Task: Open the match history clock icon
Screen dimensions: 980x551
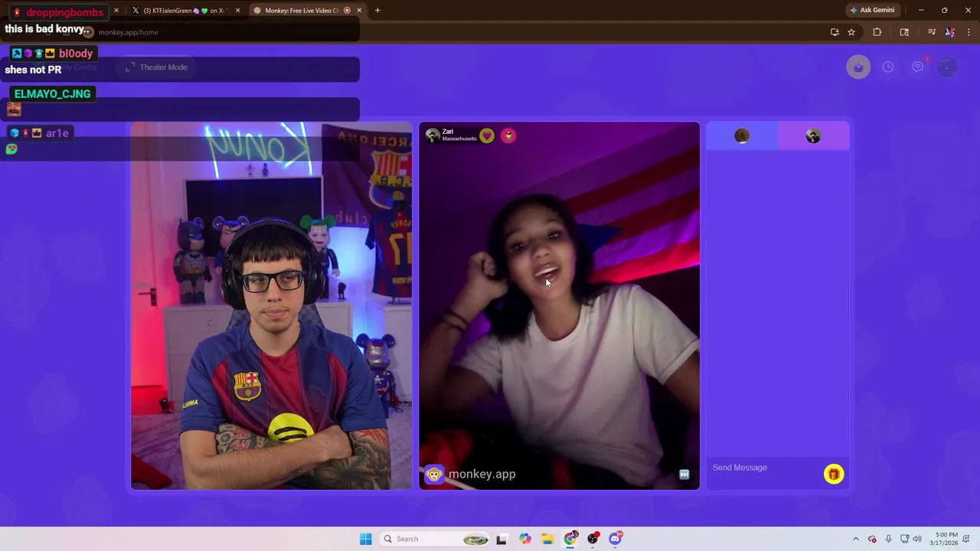Action: 888,67
